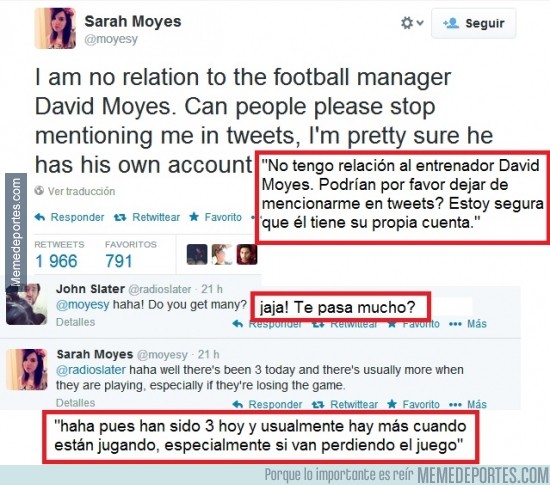Open the 791 favoritos count

119,261
